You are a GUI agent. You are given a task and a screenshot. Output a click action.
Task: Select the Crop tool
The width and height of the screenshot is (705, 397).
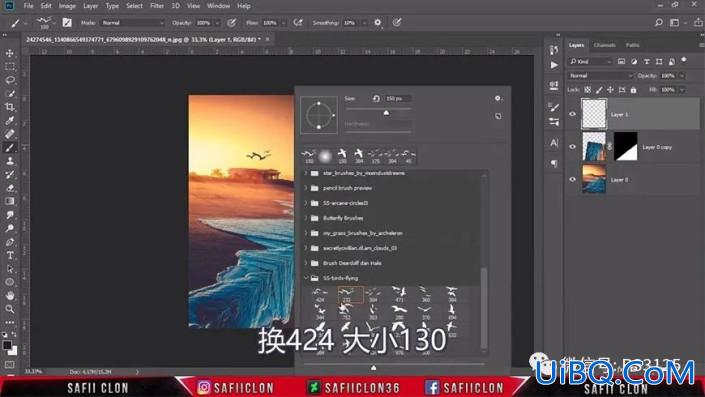pos(9,107)
